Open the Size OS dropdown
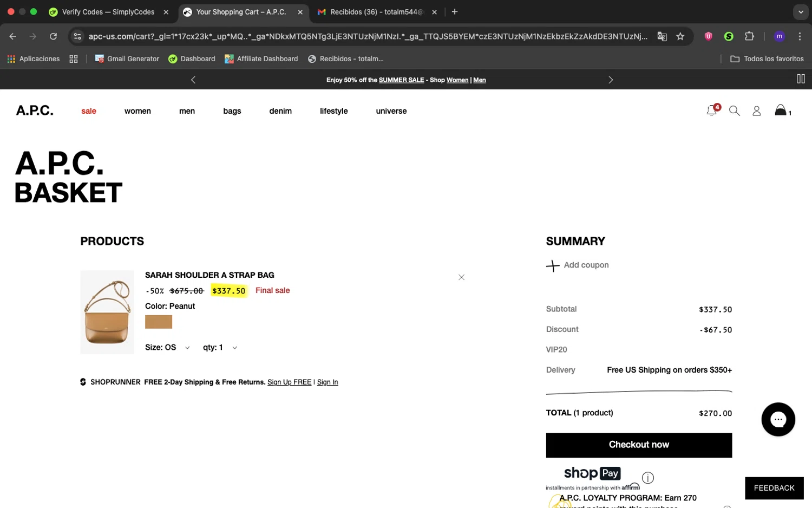This screenshot has width=812, height=508. 167,347
